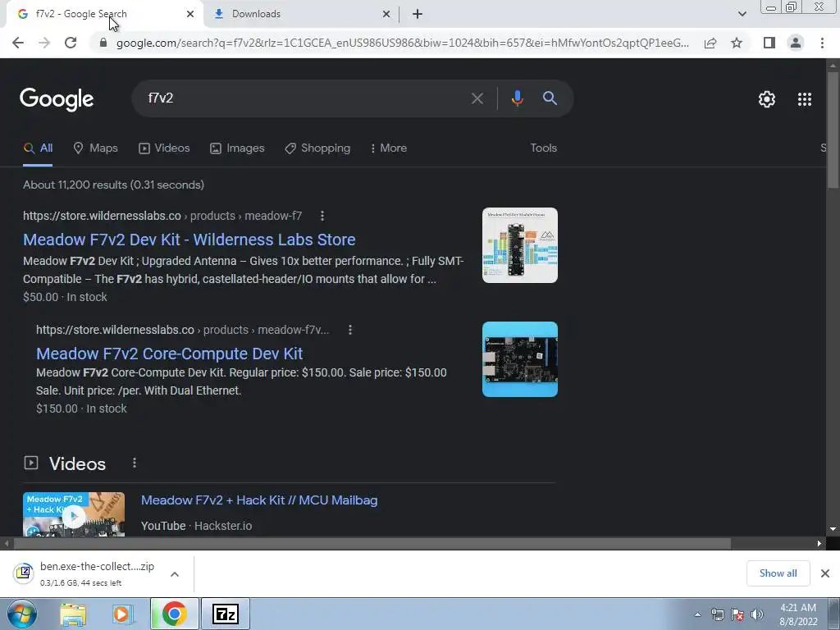Open Meadow F7v2 Core-Compute Dev Kit link
Screen dimensions: 840x630
coord(169,354)
